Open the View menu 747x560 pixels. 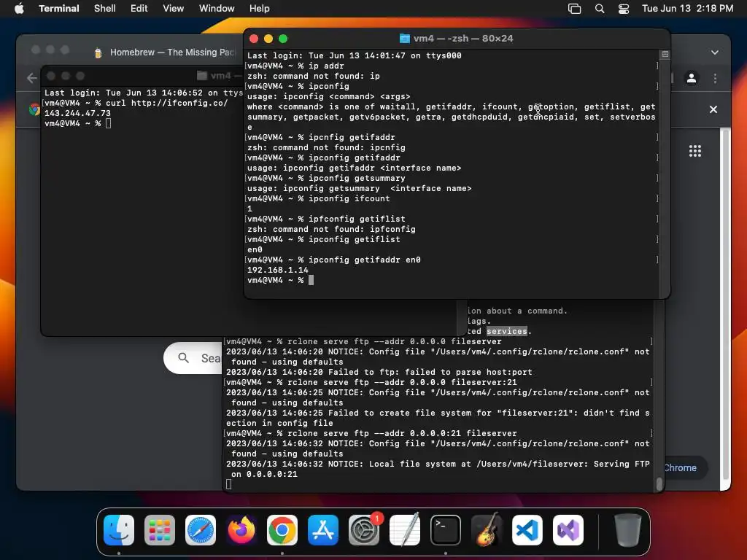[x=174, y=9]
